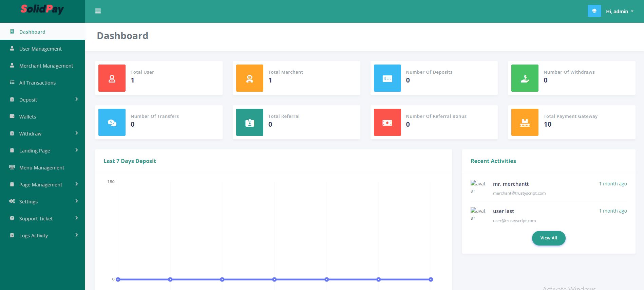Screen dimensions: 644x290
Task: Expand the Settings submenu chevron
Action: coord(77,201)
